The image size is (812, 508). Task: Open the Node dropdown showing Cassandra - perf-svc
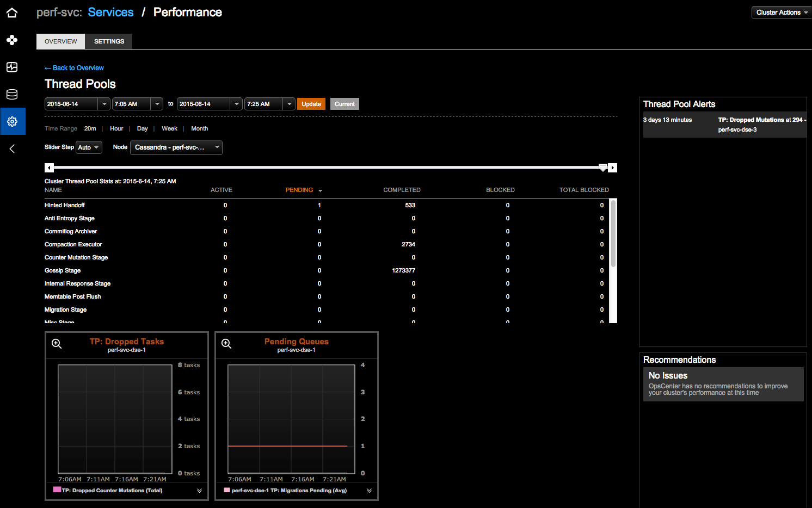coord(176,147)
